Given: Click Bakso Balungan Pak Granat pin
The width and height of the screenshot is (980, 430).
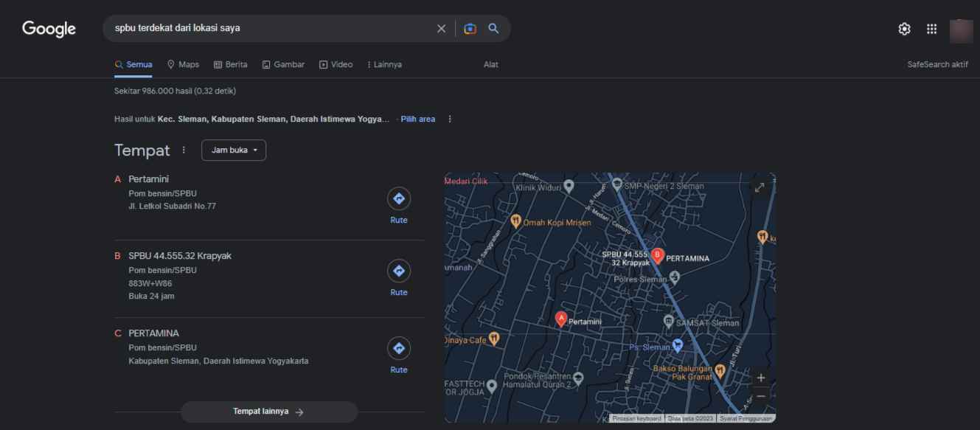Looking at the screenshot, I should (x=720, y=370).
